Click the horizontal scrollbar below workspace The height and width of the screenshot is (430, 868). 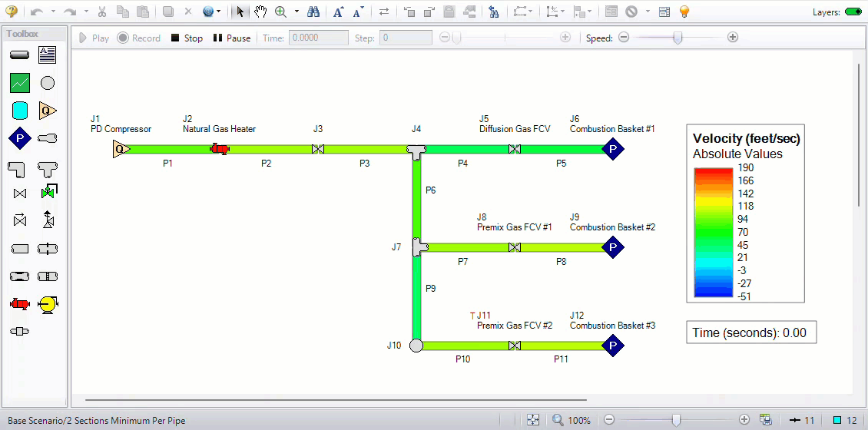click(x=336, y=399)
